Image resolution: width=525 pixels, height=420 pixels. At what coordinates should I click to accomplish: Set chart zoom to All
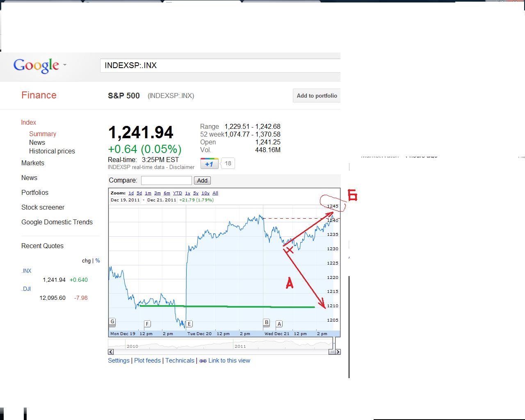215,193
